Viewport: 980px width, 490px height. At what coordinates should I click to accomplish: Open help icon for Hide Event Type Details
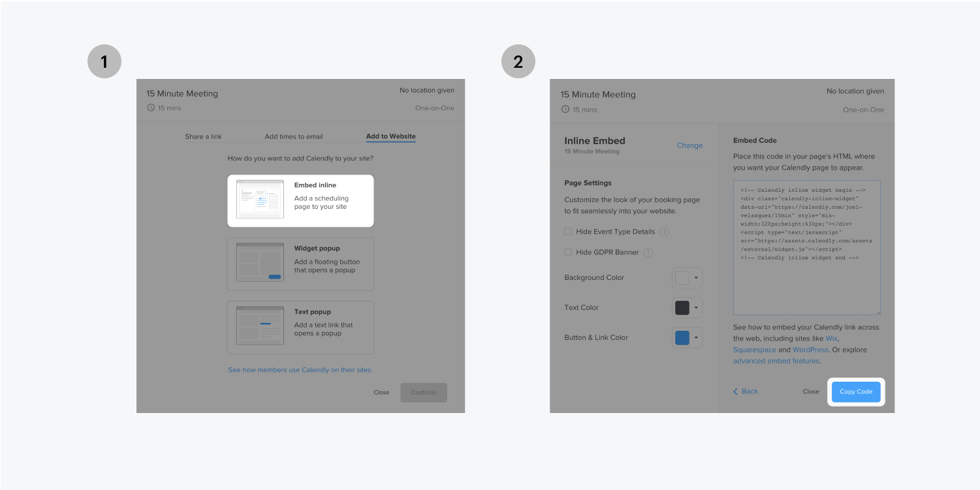point(665,232)
